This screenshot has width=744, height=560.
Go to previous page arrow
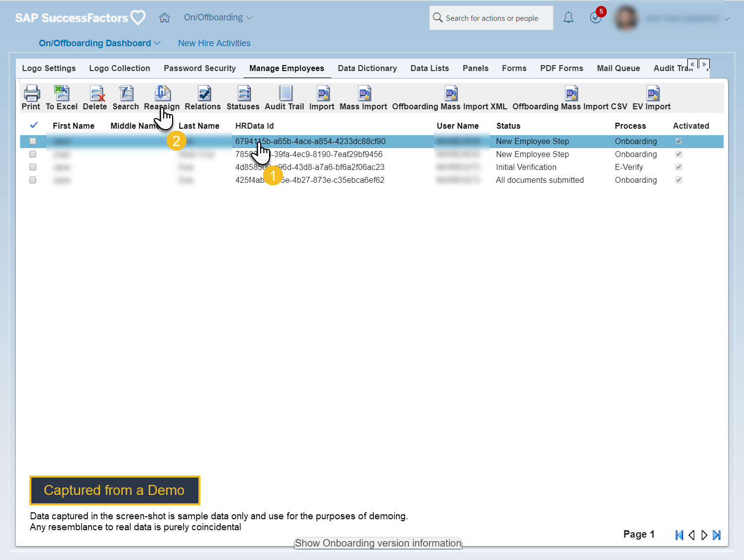[692, 535]
